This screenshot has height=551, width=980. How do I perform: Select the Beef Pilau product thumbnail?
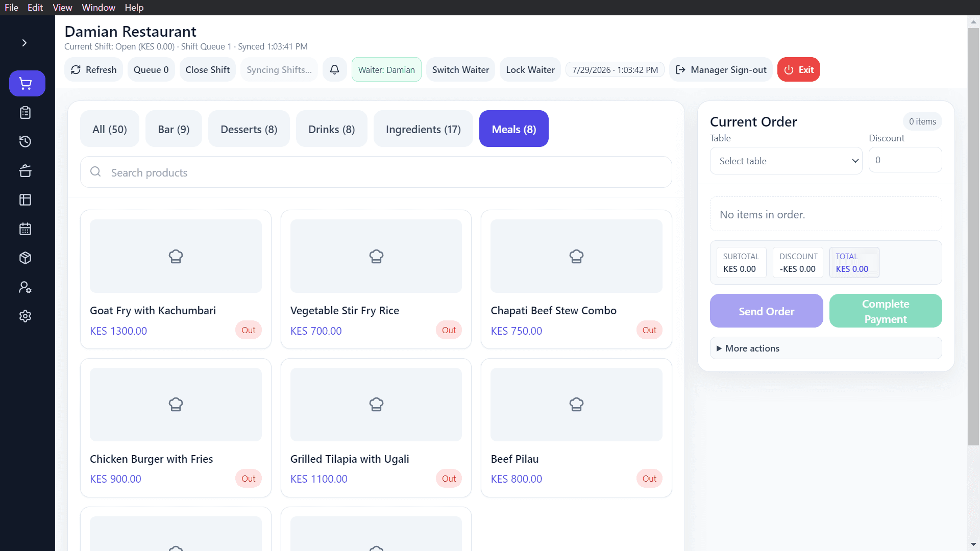click(576, 405)
